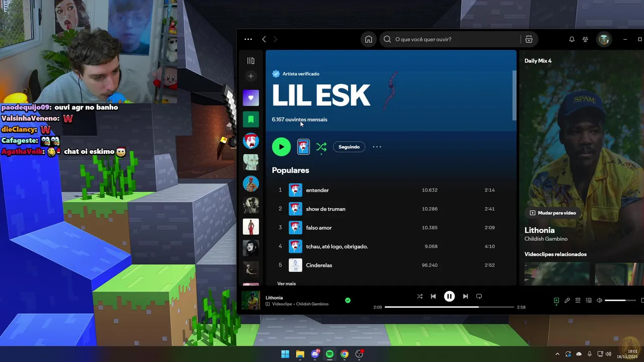Image resolution: width=644 pixels, height=362 pixels.
Task: Open Liked Songs playlist
Action: tap(251, 98)
